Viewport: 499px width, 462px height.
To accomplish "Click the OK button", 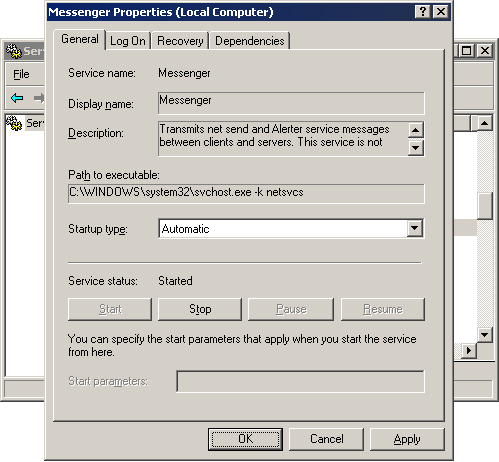I will [x=245, y=439].
